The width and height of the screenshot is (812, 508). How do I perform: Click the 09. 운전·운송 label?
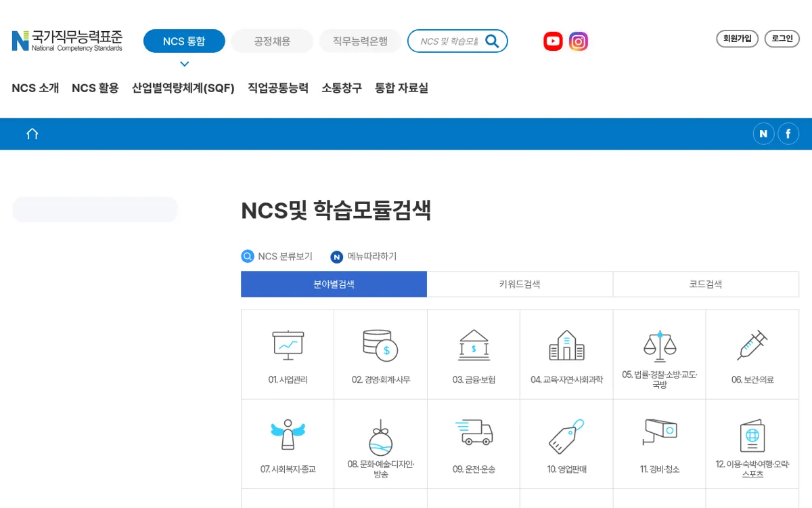point(474,469)
